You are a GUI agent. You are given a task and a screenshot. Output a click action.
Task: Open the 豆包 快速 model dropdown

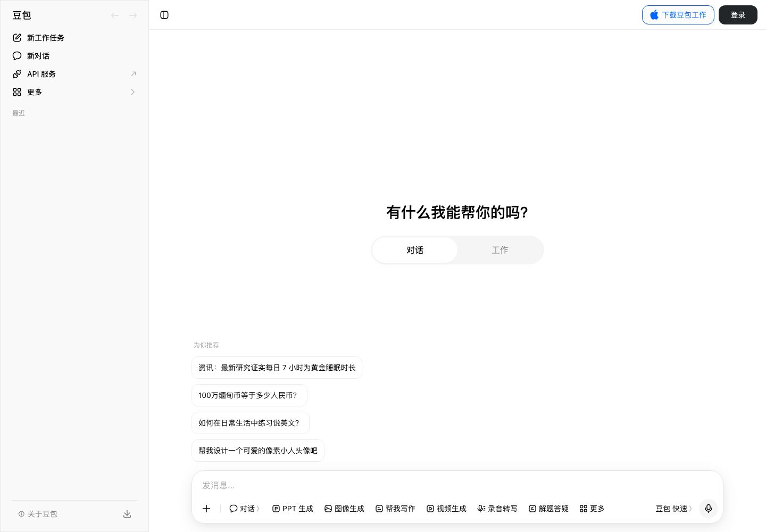tap(673, 509)
